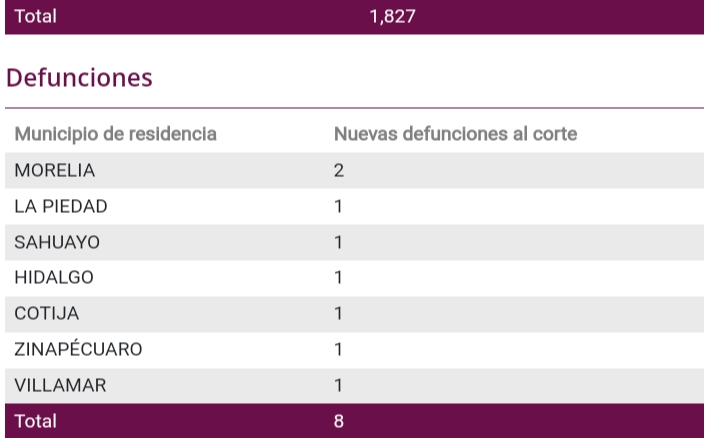Click La Piedad's deaths count
Image resolution: width=720 pixels, height=438 pixels.
click(338, 207)
